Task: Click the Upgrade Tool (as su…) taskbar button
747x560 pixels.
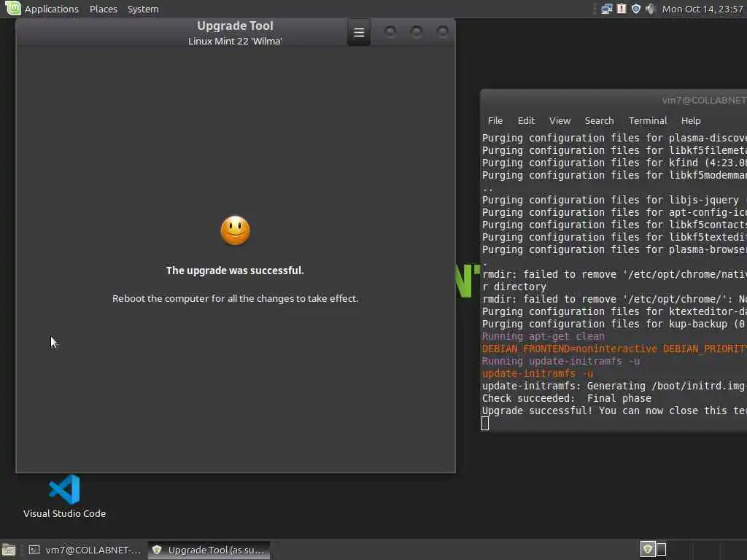Action: coord(209,550)
